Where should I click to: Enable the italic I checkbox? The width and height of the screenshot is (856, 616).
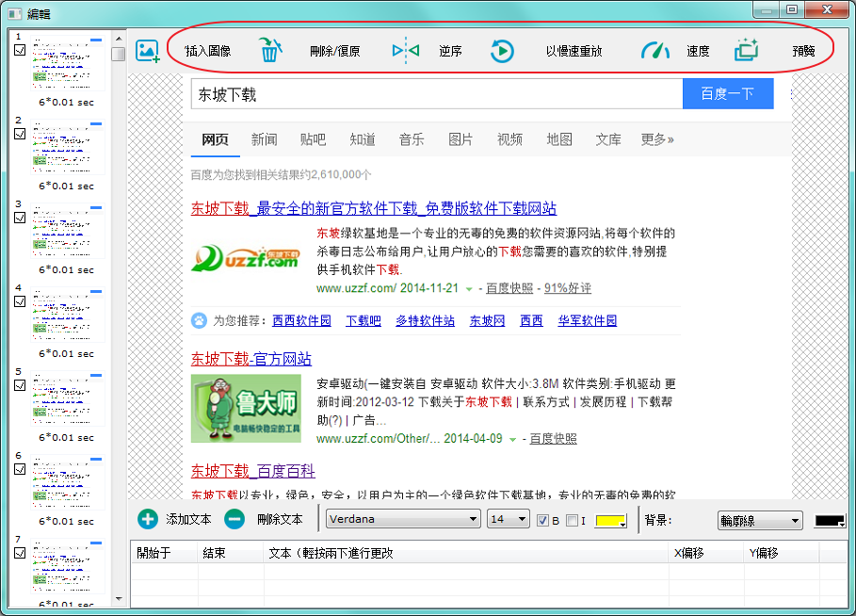click(572, 520)
